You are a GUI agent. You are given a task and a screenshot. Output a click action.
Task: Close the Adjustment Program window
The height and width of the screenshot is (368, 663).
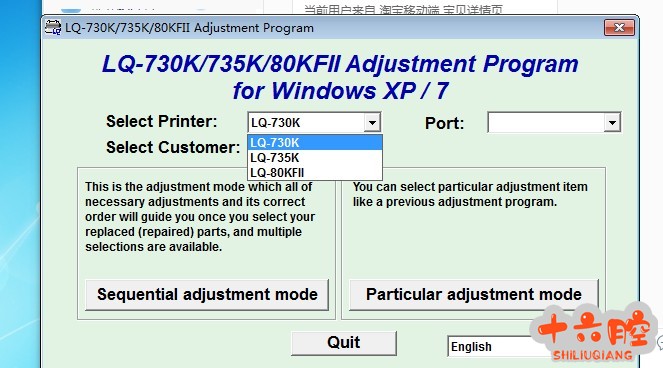coord(619,27)
